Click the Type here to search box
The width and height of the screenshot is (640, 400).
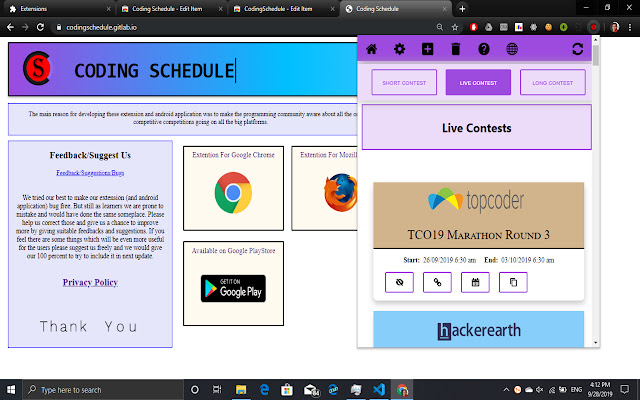(103, 389)
